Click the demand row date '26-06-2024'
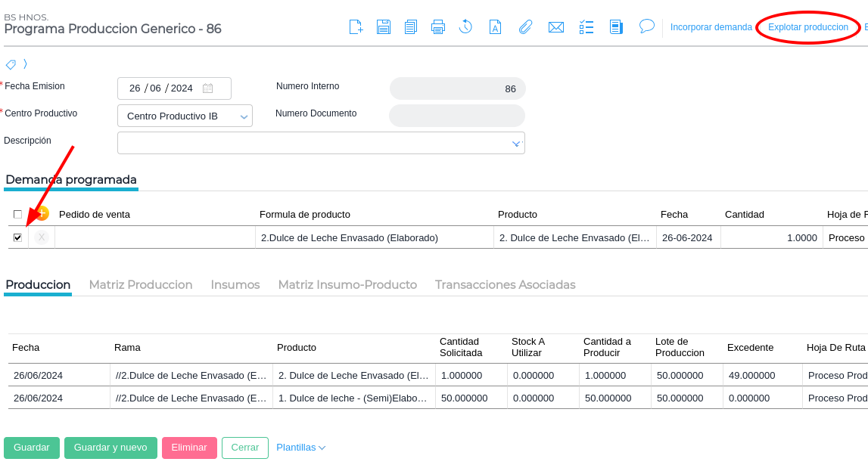868x468 pixels. point(688,237)
